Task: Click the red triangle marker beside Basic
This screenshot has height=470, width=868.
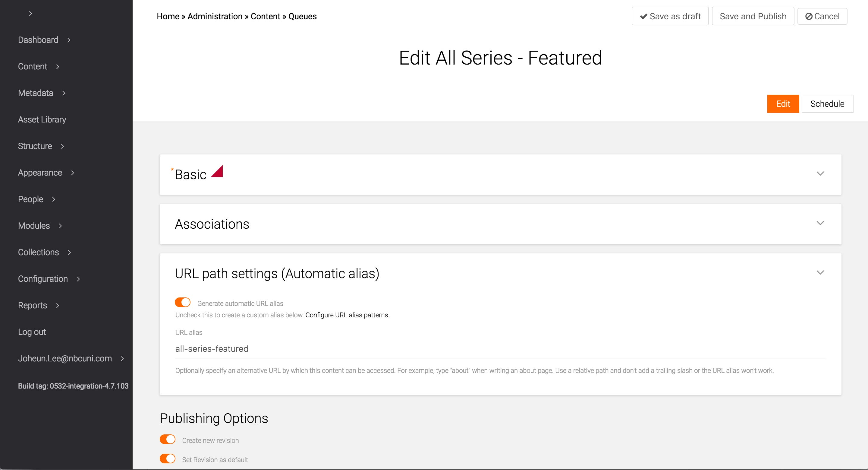Action: [x=218, y=172]
